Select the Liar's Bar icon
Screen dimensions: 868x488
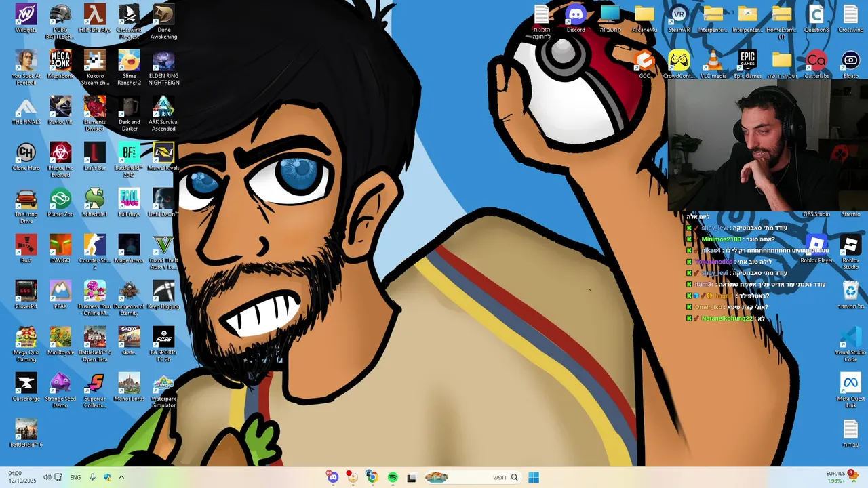tap(94, 157)
